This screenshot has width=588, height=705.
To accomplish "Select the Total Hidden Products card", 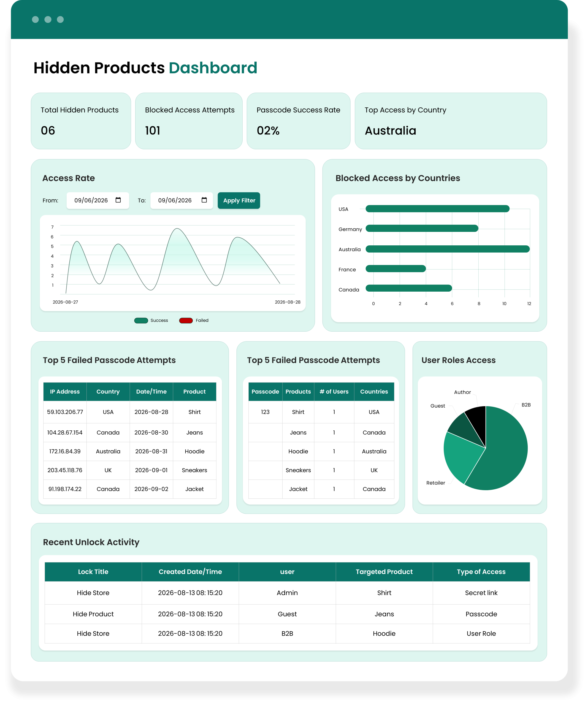I will (x=81, y=121).
